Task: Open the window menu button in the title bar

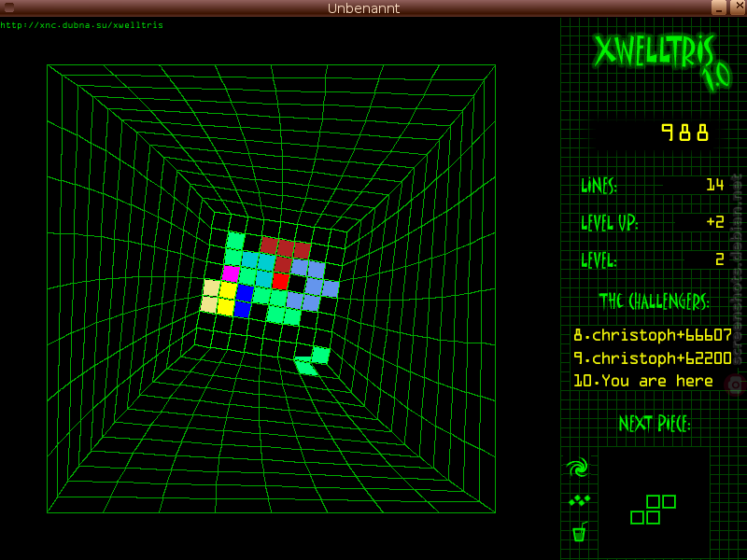Action: 8,7
